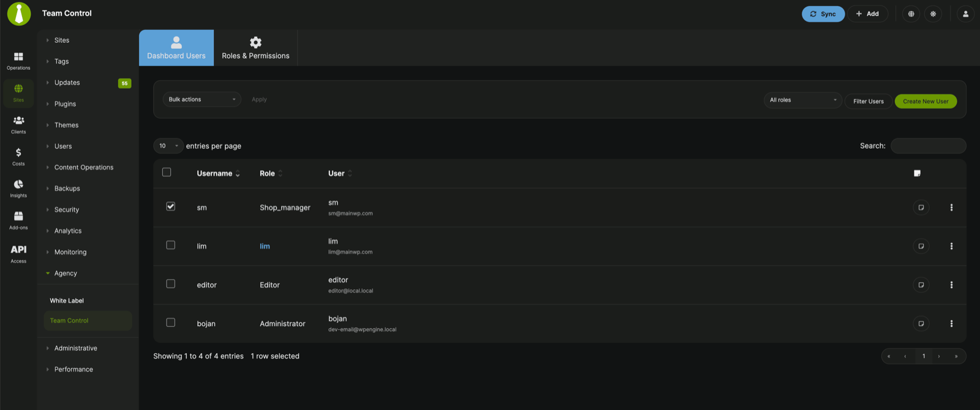Check the lim user checkbox

pos(171,245)
